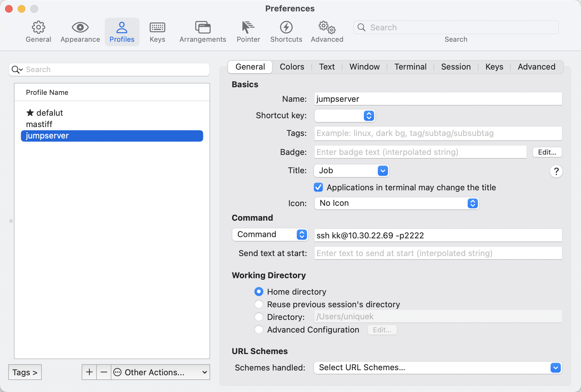The height and width of the screenshot is (392, 581).
Task: Click the minus button to remove profile
Action: (104, 372)
